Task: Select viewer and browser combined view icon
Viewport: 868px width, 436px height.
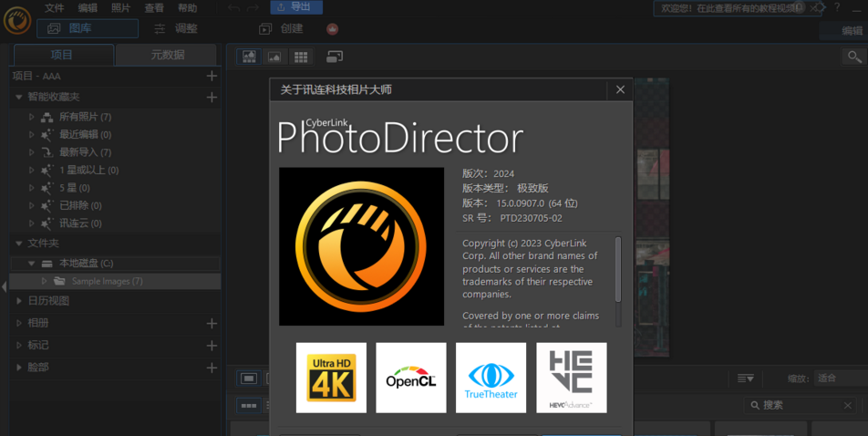Action: [x=249, y=57]
